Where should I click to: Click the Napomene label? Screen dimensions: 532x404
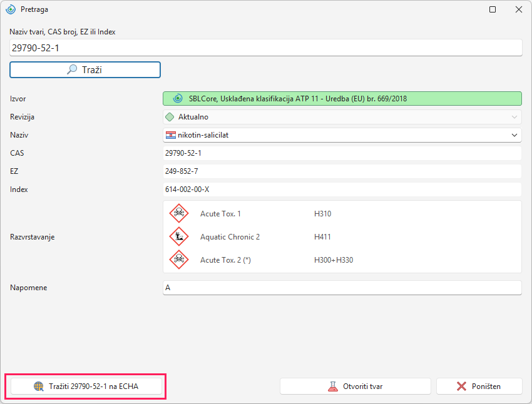(x=29, y=288)
